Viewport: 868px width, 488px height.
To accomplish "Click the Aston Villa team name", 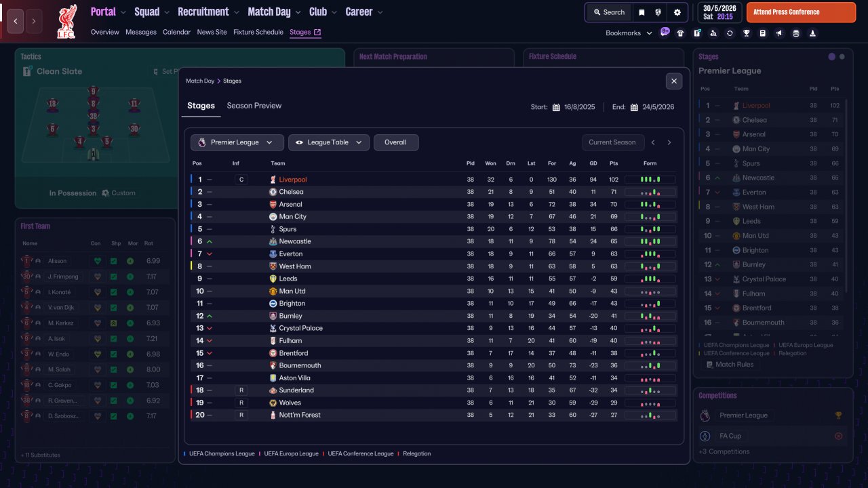I will tap(295, 378).
